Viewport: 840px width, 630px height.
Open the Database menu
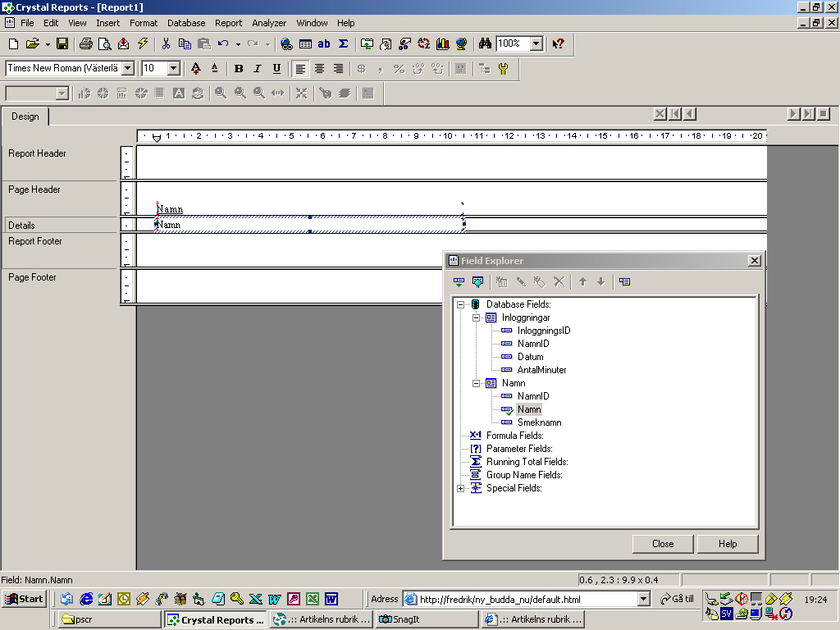[186, 23]
